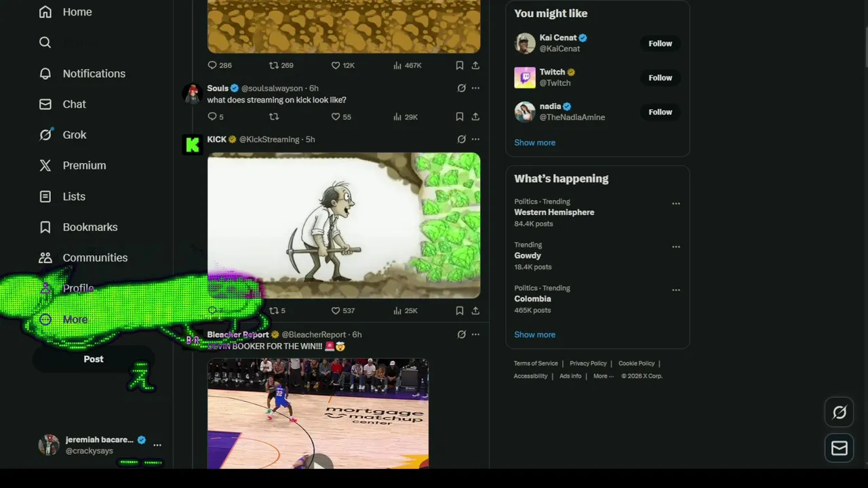Open more options on Souls post

point(475,88)
